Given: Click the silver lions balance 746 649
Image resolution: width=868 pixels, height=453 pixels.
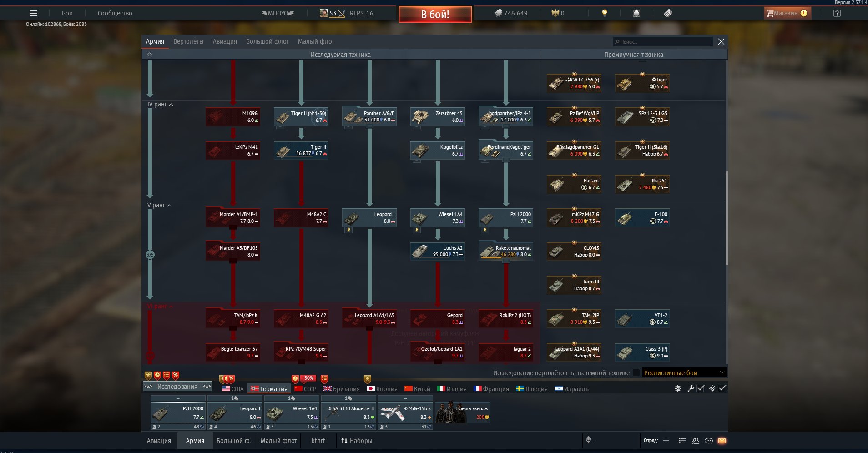Looking at the screenshot, I should tap(511, 13).
